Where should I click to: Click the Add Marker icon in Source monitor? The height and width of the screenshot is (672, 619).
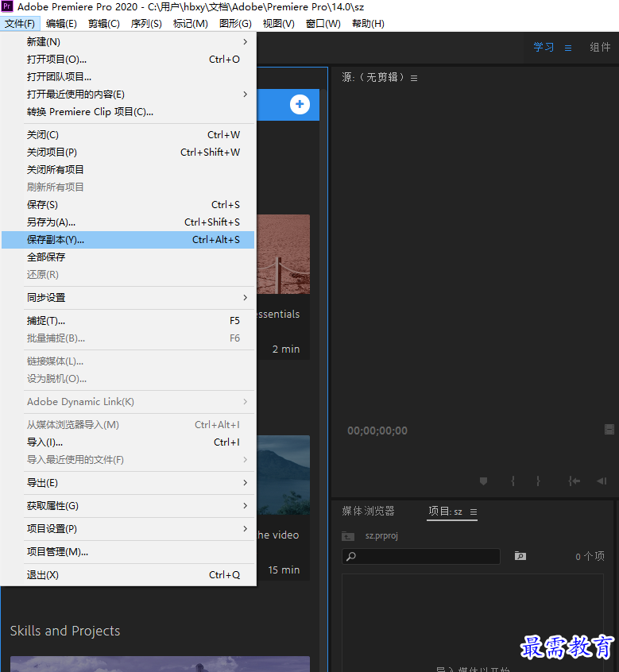[484, 481]
